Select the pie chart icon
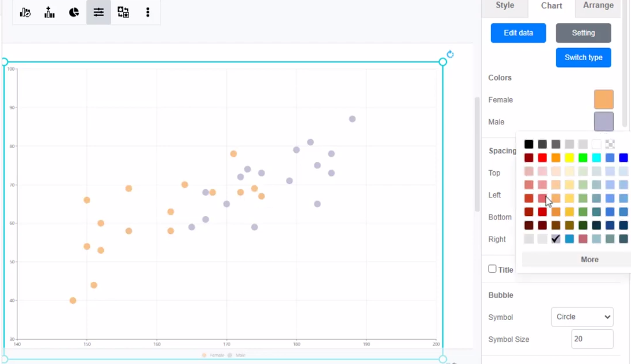 pyautogui.click(x=74, y=12)
